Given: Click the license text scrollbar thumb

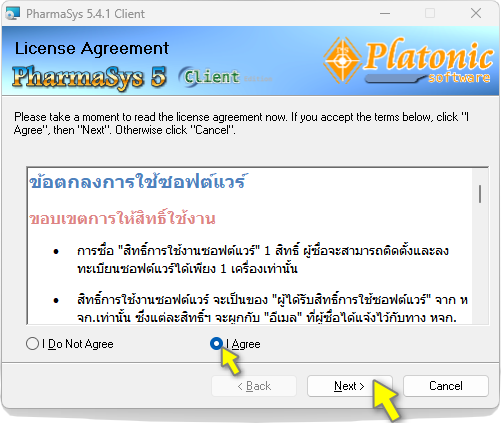Looking at the screenshot, I should [x=480, y=194].
